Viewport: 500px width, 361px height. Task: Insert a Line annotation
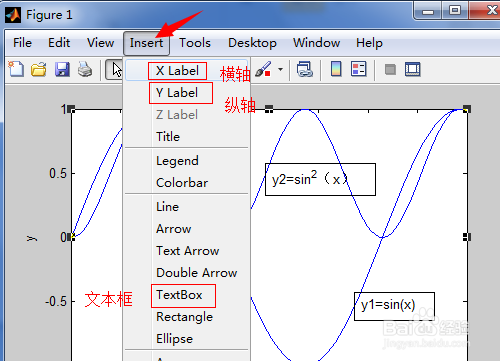(x=187, y=207)
